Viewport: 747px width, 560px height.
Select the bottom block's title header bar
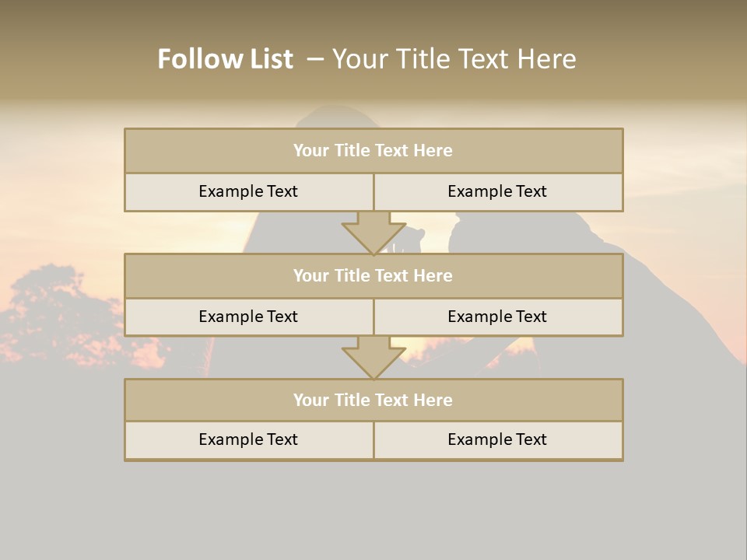373,401
